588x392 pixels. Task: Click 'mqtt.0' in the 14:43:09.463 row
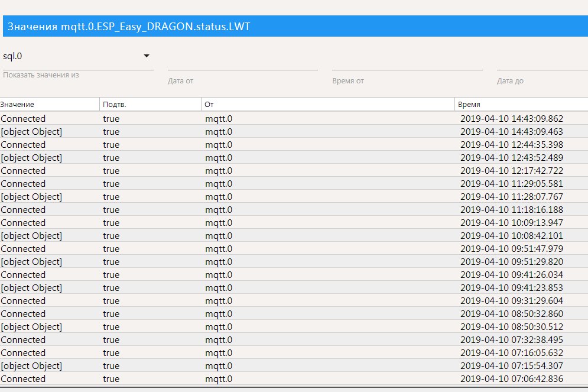(x=219, y=132)
